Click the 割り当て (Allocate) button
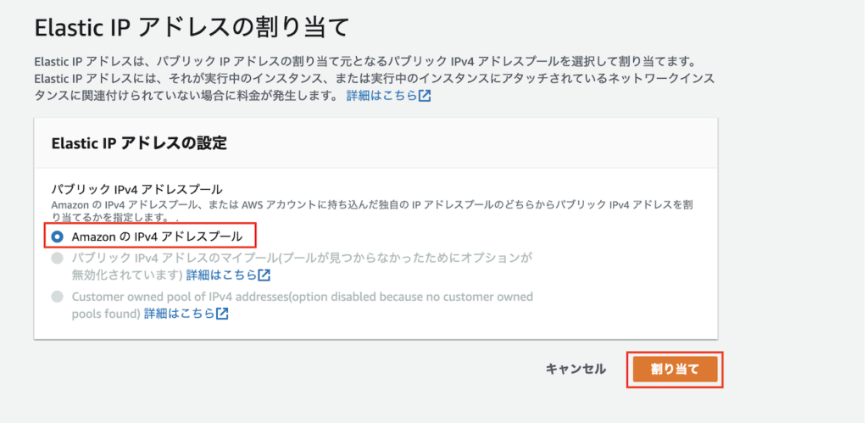 coord(675,369)
